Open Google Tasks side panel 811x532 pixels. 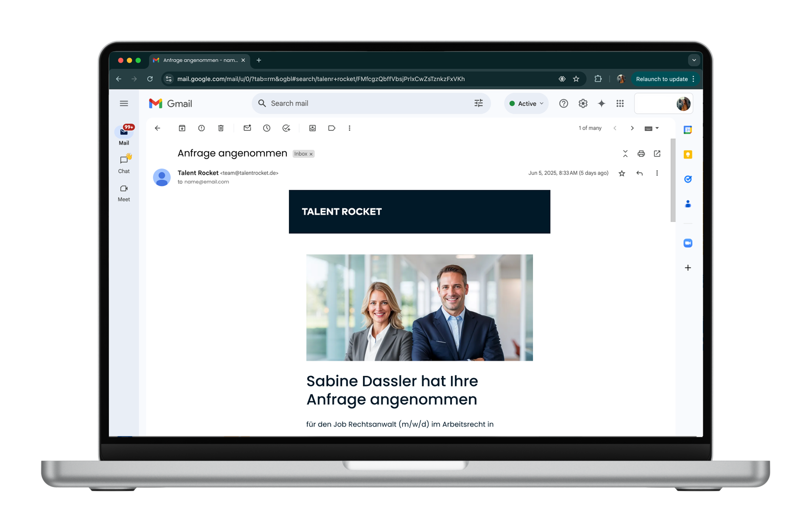click(688, 179)
